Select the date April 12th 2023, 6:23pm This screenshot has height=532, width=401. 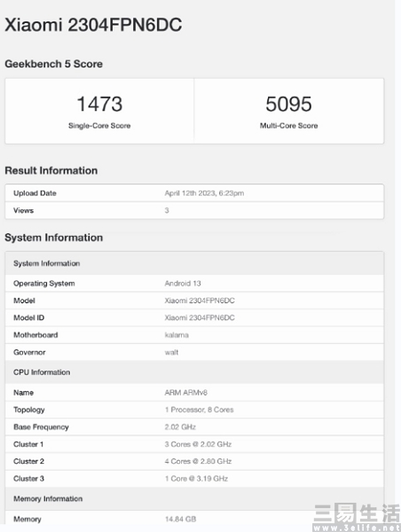point(204,193)
